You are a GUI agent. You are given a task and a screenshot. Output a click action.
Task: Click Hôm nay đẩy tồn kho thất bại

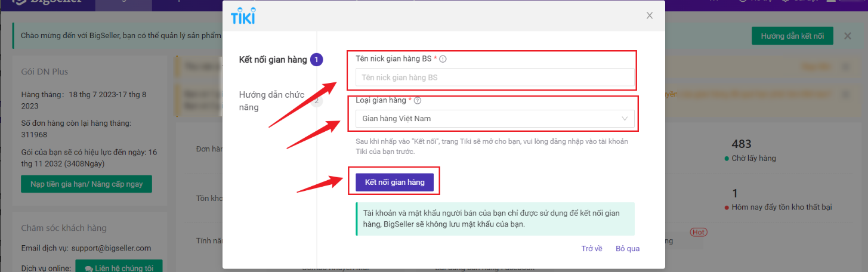[x=781, y=207]
